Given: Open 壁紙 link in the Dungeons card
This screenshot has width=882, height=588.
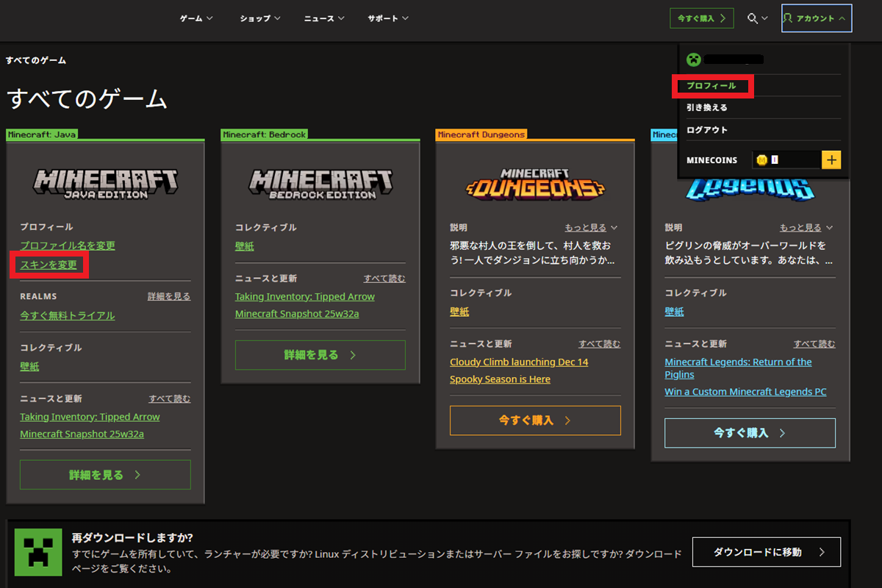Looking at the screenshot, I should click(x=459, y=312).
